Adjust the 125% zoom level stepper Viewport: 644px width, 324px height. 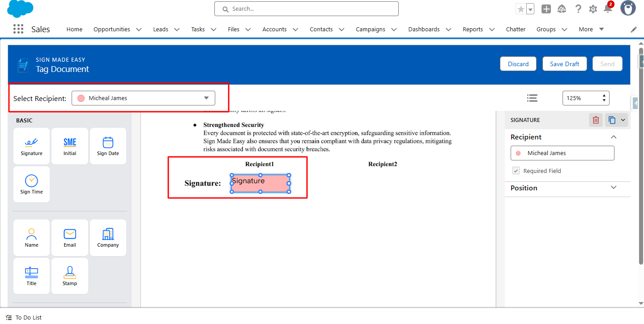point(604,98)
